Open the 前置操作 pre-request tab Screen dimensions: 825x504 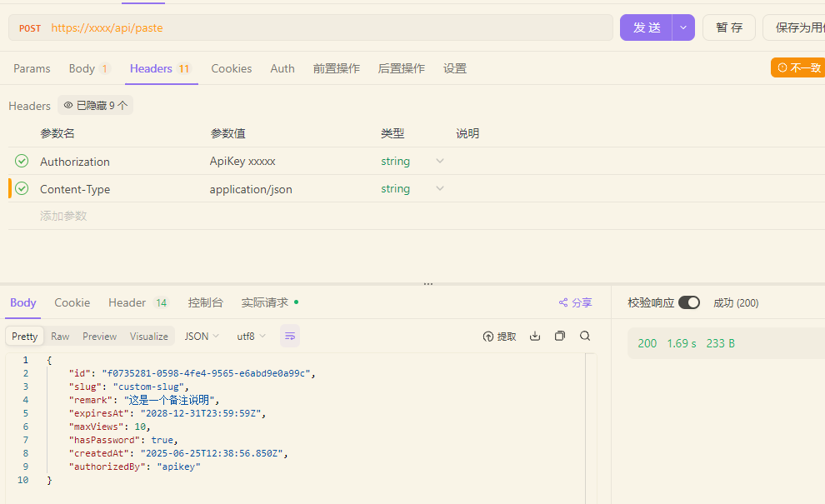[336, 68]
